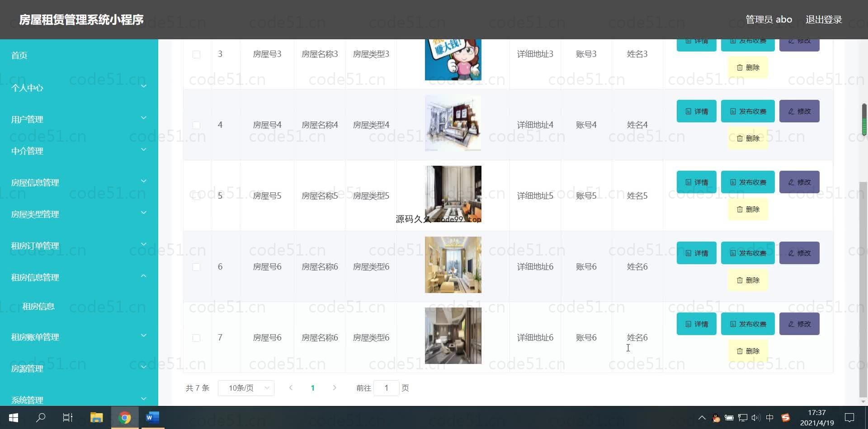This screenshot has height=429, width=868.
Task: Select the checkbox for row 7
Action: pyautogui.click(x=196, y=338)
